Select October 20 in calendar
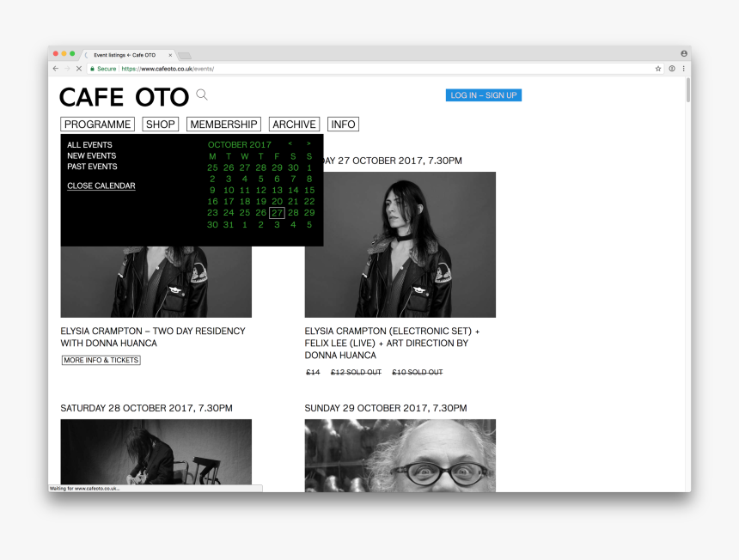Viewport: 739px width, 560px height. tap(277, 202)
